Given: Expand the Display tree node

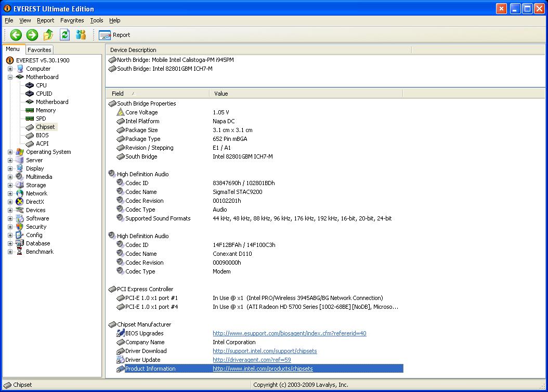Looking at the screenshot, I should tap(10, 168).
